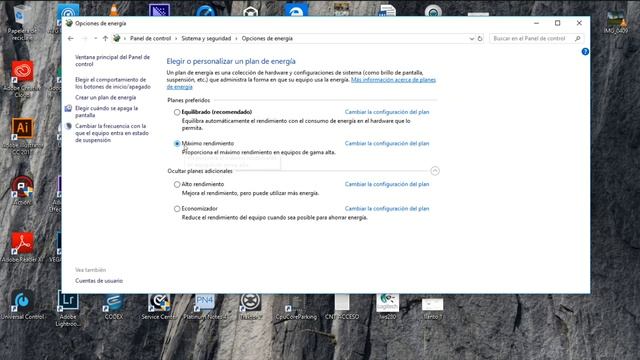This screenshot has width=640, height=360.
Task: Navigate to Panel de control breadcrumb
Action: (150, 38)
